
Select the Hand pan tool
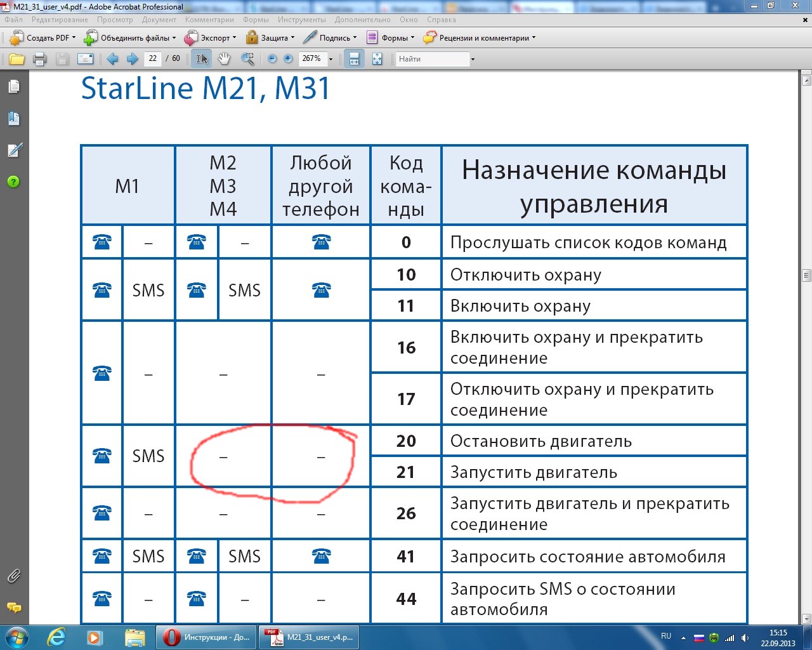pos(224,59)
